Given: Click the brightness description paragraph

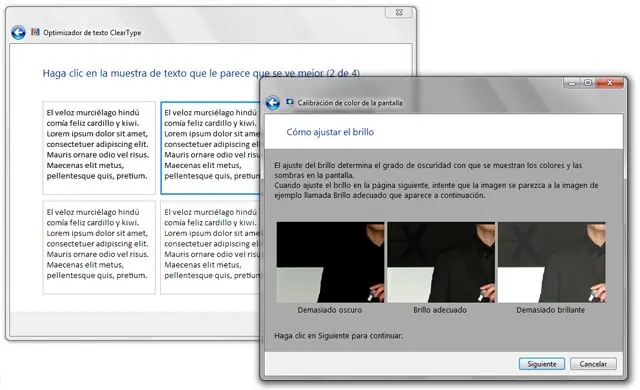Looking at the screenshot, I should point(436,180).
